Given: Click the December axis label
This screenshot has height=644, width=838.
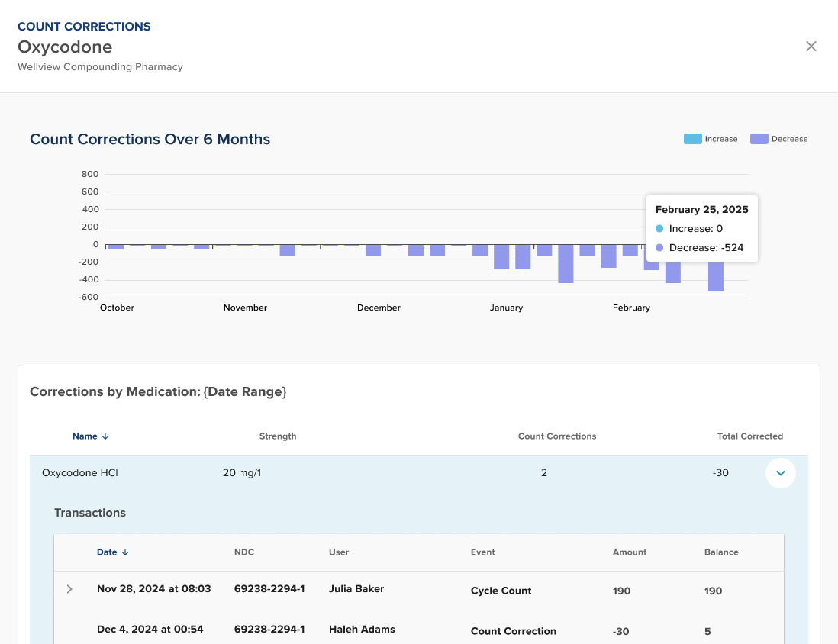Looking at the screenshot, I should 379,308.
